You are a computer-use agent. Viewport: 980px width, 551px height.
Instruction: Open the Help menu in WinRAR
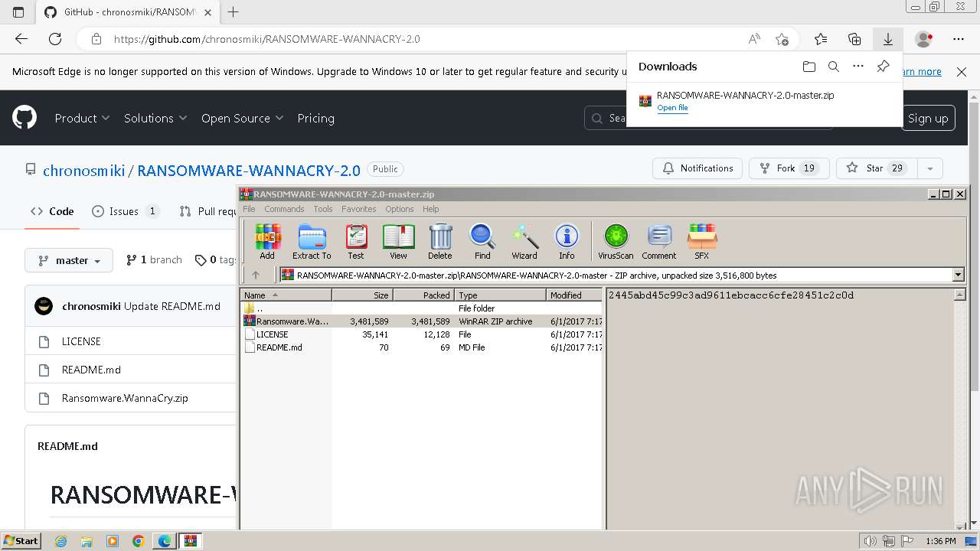click(x=431, y=209)
